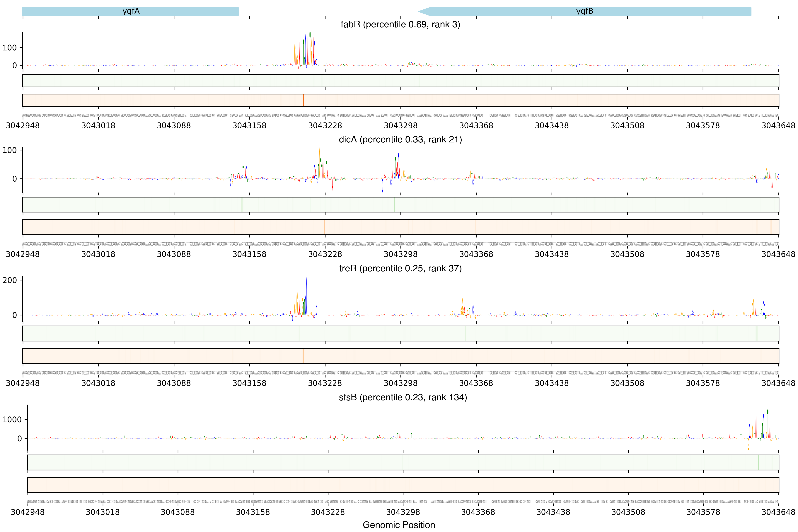Click the 200 y-axis label of treR
Viewport: 798px width, 532px height.
10,280
